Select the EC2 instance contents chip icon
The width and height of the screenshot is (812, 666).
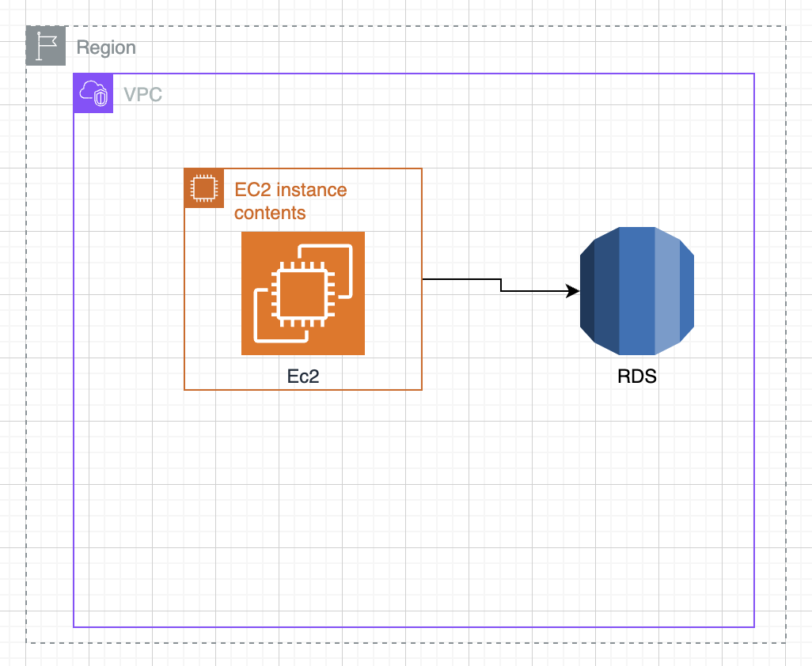point(204,187)
